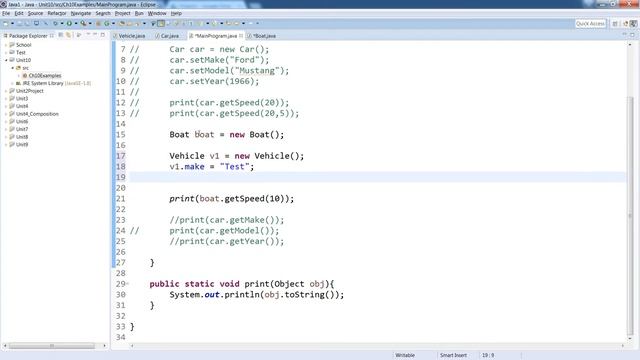
Task: Select the Test project
Action: click(x=20, y=53)
